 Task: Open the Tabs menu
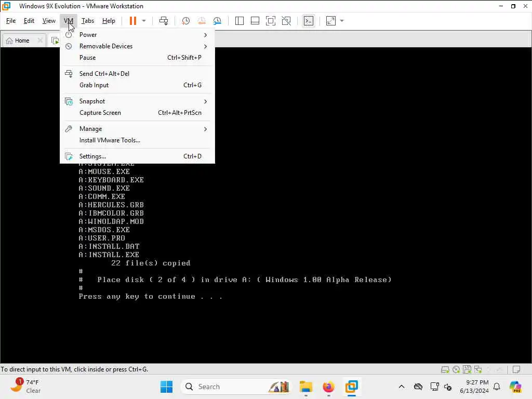[87, 21]
